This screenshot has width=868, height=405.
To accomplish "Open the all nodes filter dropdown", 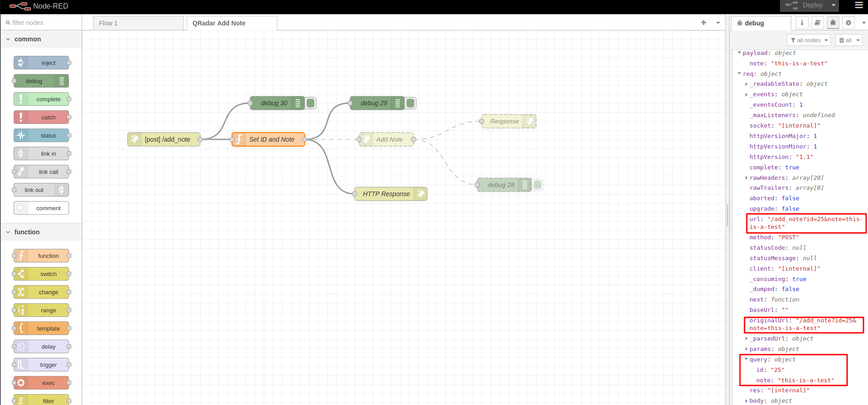I will tap(809, 40).
